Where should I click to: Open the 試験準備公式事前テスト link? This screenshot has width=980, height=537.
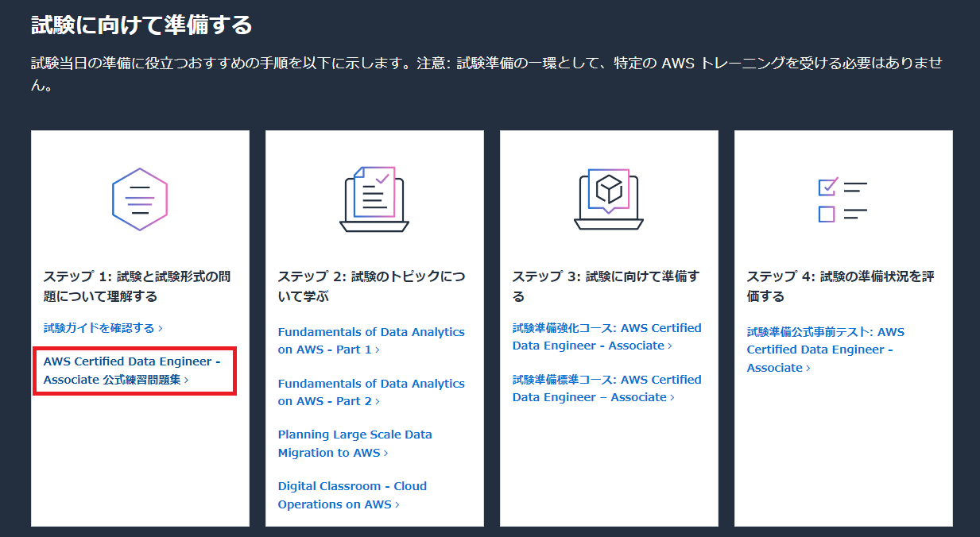click(825, 350)
